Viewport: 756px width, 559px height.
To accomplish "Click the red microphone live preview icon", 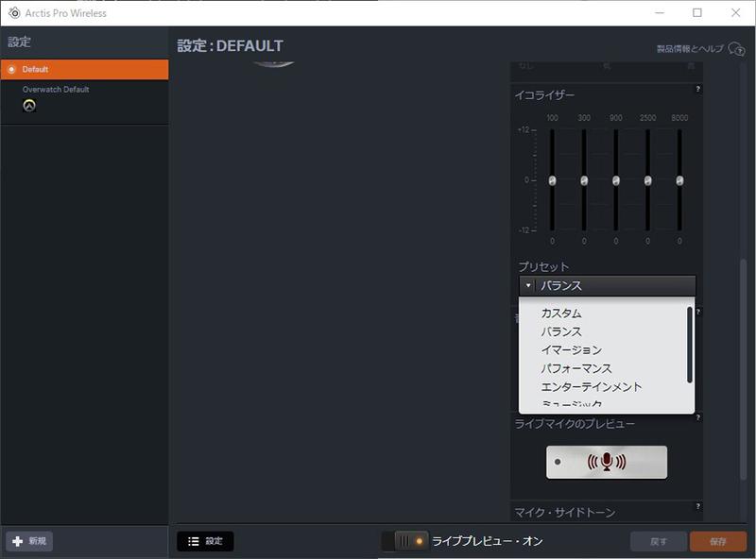I will 606,462.
